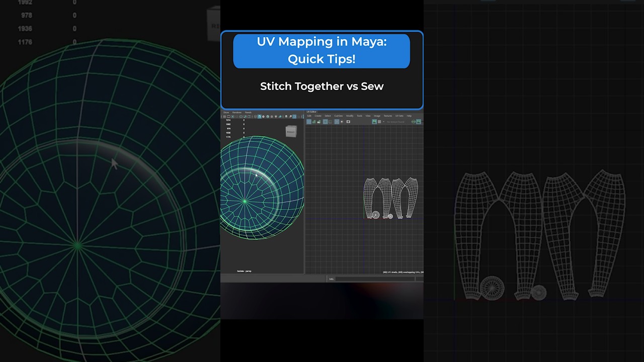Enable Wireframe on Shaded icon in viewport

tap(268, 117)
